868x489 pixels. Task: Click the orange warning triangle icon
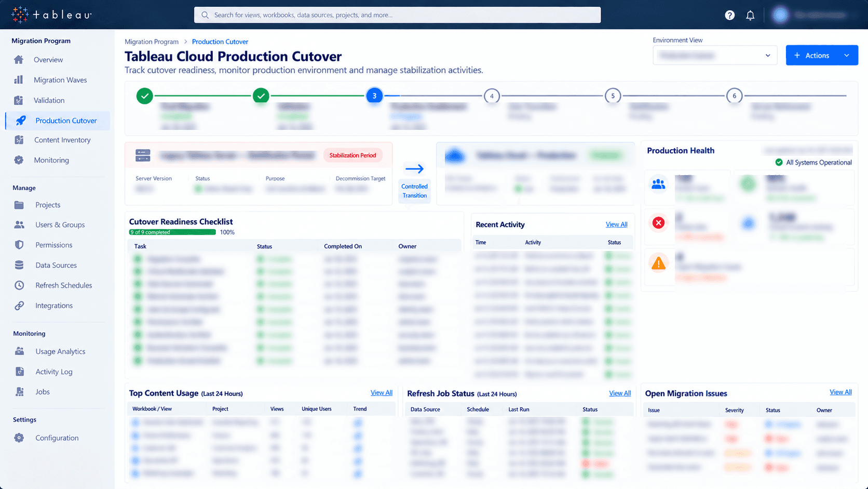tap(658, 263)
